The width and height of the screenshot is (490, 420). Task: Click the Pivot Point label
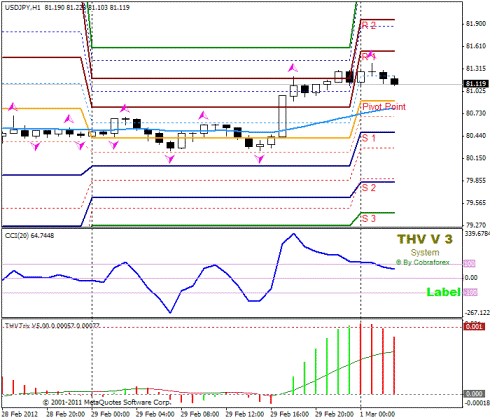(x=384, y=107)
